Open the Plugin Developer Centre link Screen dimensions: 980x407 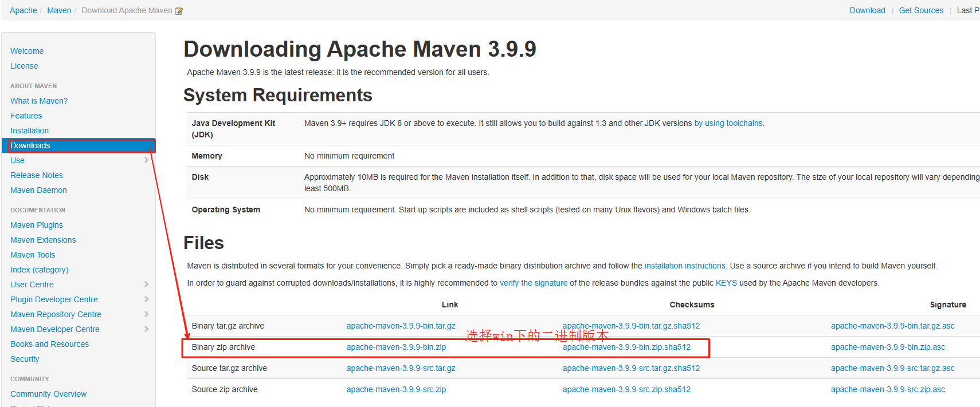click(x=54, y=299)
